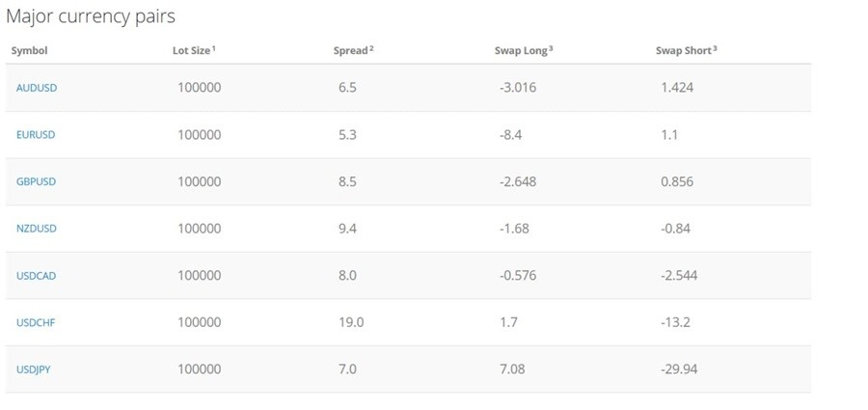Open NZDUSD pair details
Image resolution: width=868 pixels, height=410 pixels.
click(37, 229)
